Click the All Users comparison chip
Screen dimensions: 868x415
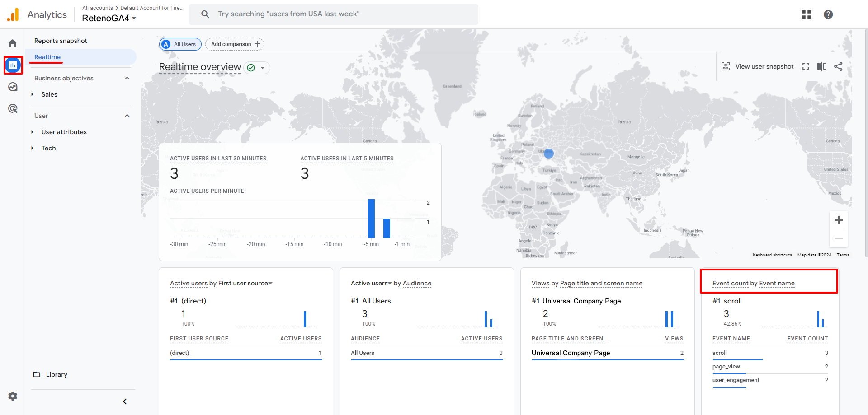pyautogui.click(x=180, y=44)
